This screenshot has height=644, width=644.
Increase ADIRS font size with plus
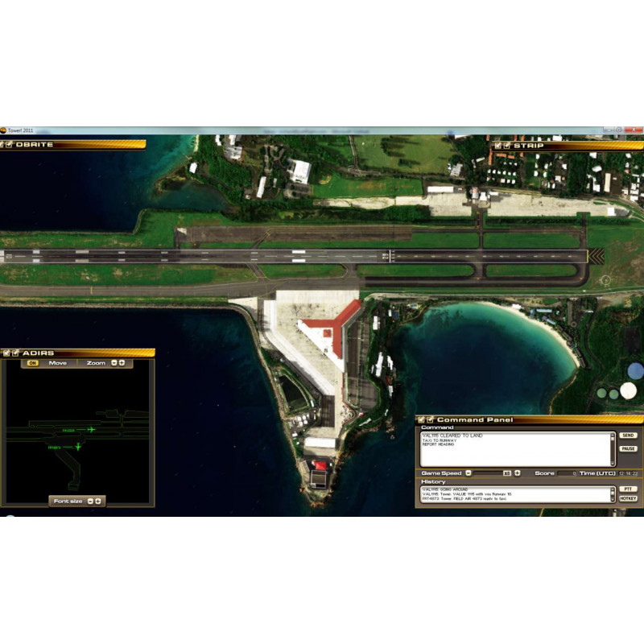(97, 501)
